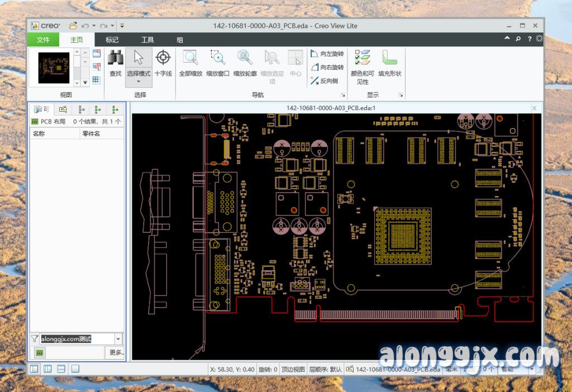
Task: Expand the 选择模式 dropdown arrow
Action: point(139,82)
